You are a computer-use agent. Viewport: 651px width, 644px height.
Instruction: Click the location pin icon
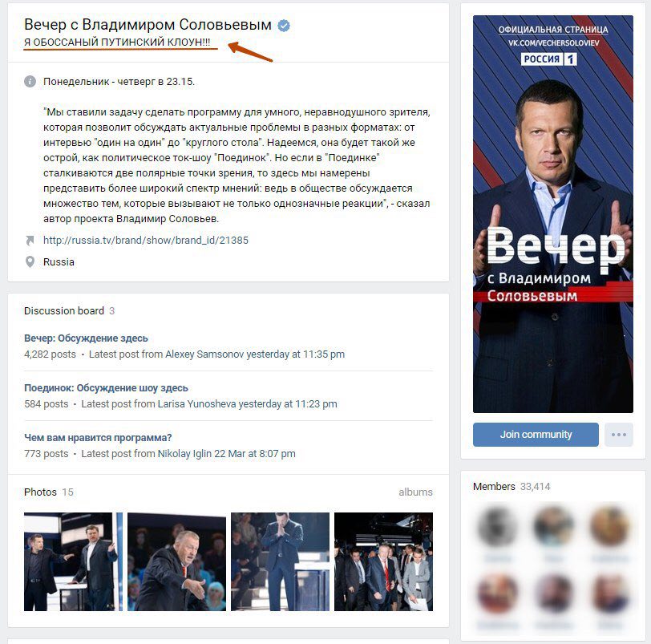30,262
